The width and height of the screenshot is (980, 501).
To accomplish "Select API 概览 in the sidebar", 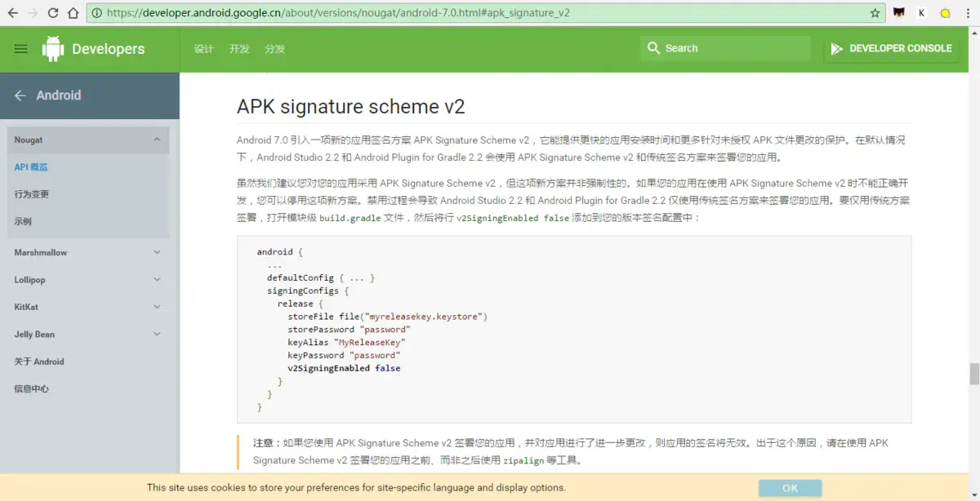I will click(31, 167).
